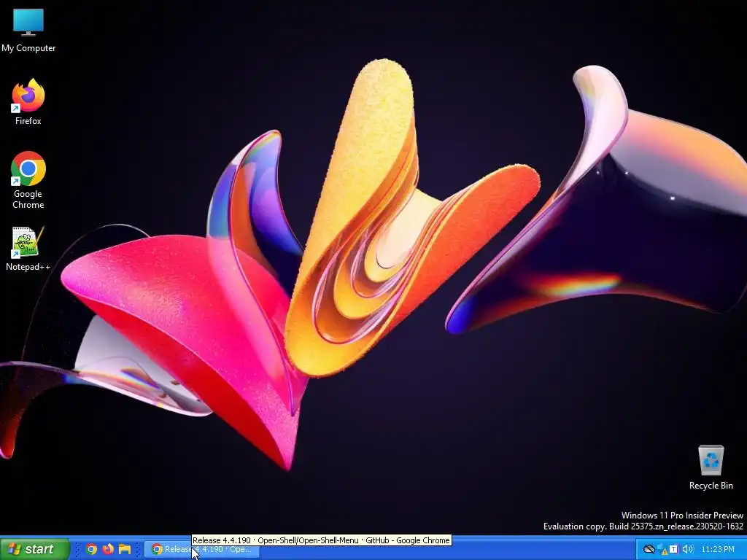Image resolution: width=747 pixels, height=560 pixels.
Task: Click the white T tray icon
Action: click(673, 549)
